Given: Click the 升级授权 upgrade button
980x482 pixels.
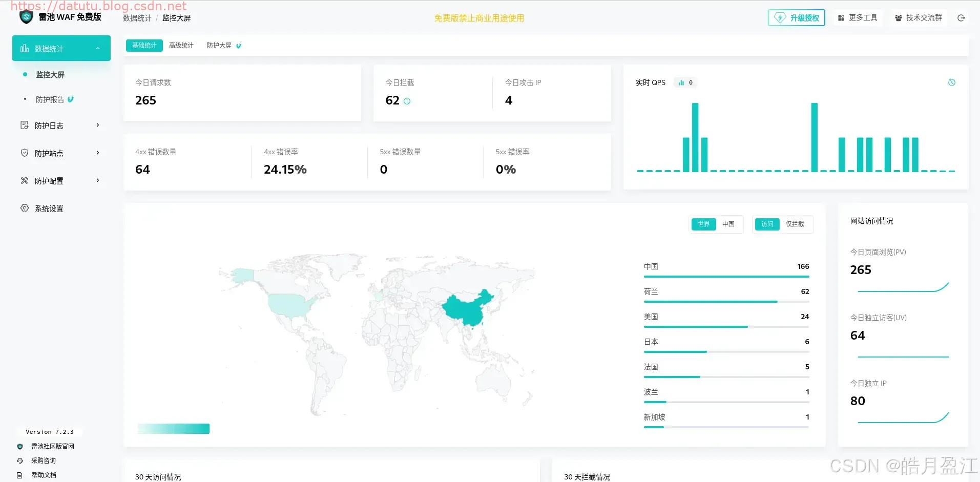Looking at the screenshot, I should pyautogui.click(x=796, y=18).
